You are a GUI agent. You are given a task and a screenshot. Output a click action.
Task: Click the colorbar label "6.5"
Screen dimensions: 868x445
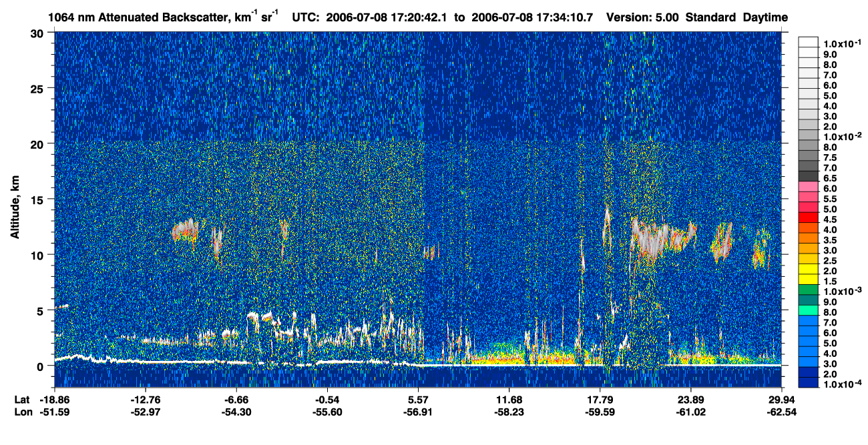(830, 179)
